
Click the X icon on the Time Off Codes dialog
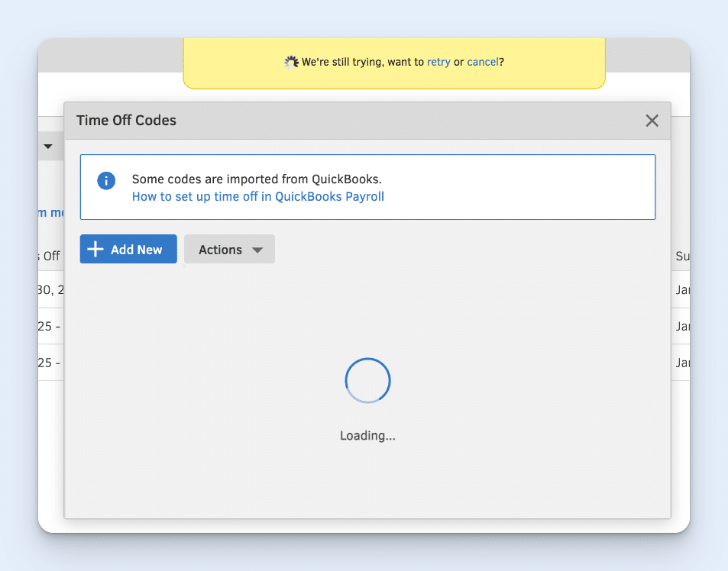(x=652, y=121)
